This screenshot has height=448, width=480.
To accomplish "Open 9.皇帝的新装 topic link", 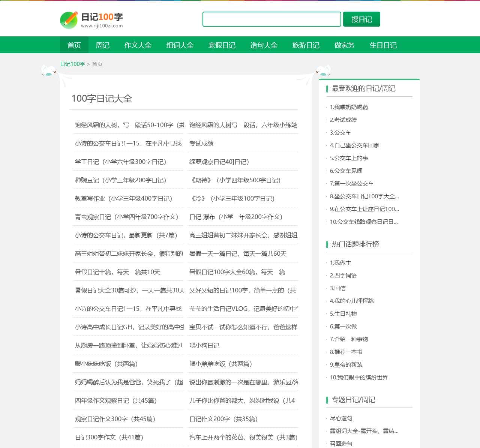I will 346,365.
